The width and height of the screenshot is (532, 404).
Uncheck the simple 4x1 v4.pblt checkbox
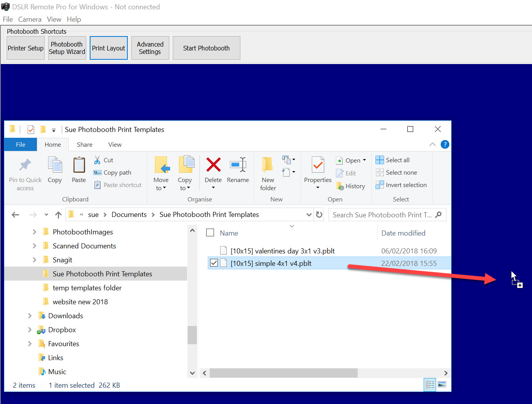click(214, 263)
